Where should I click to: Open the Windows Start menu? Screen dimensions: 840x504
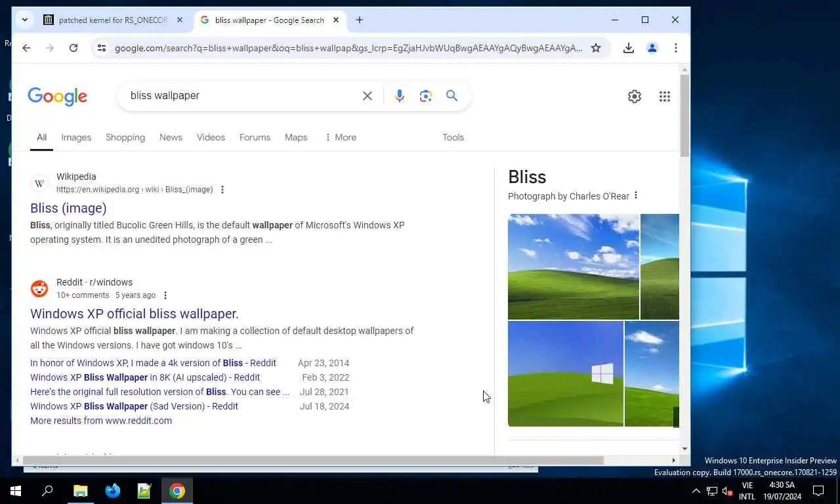[16, 491]
